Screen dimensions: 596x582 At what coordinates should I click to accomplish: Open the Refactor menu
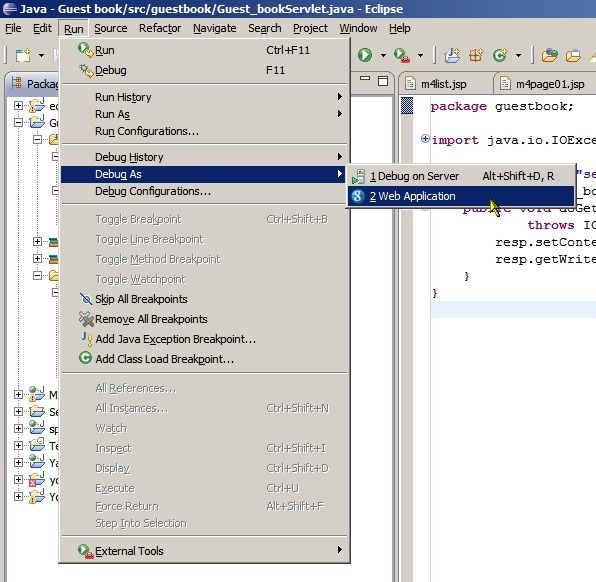(x=160, y=28)
